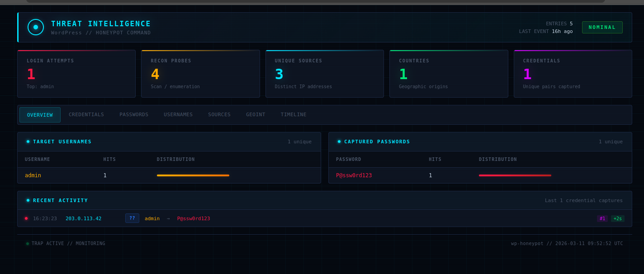
Task: Switch to the TIMELINE tab
Action: click(293, 114)
